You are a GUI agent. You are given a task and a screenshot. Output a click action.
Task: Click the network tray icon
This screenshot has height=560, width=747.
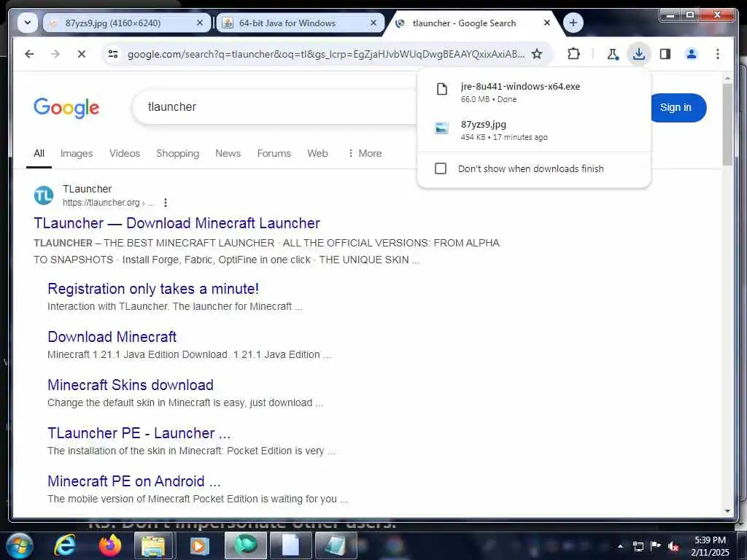click(638, 546)
